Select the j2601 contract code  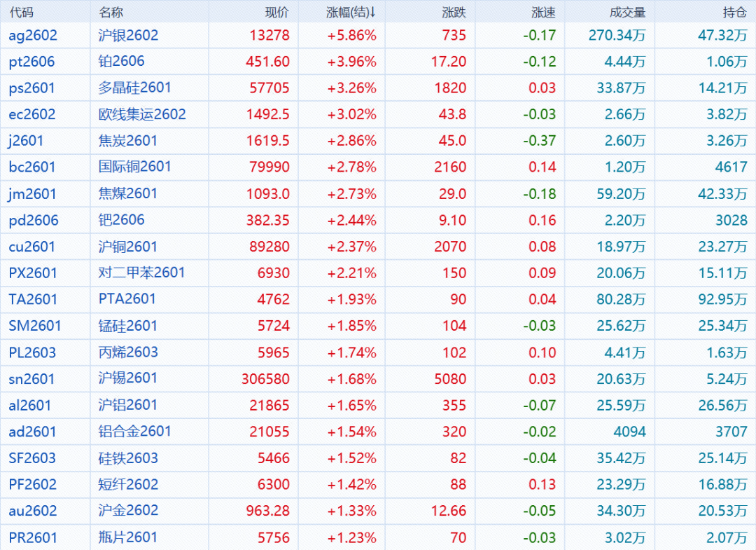coord(26,141)
